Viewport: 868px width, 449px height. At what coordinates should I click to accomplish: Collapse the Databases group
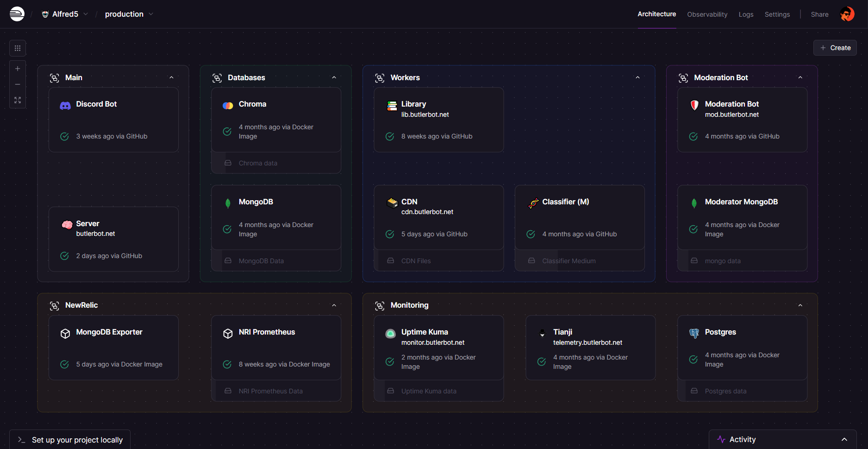[x=334, y=77]
